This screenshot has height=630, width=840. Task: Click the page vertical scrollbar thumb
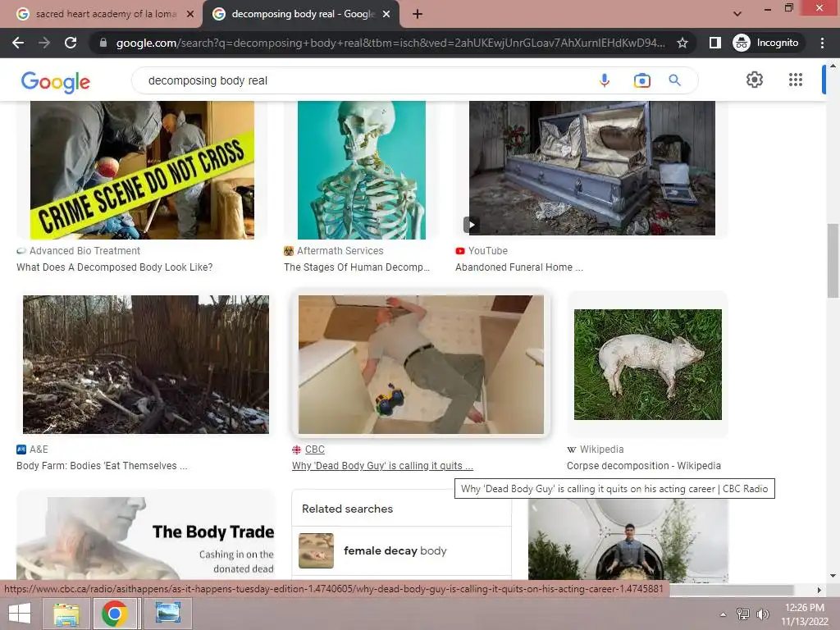pyautogui.click(x=833, y=261)
